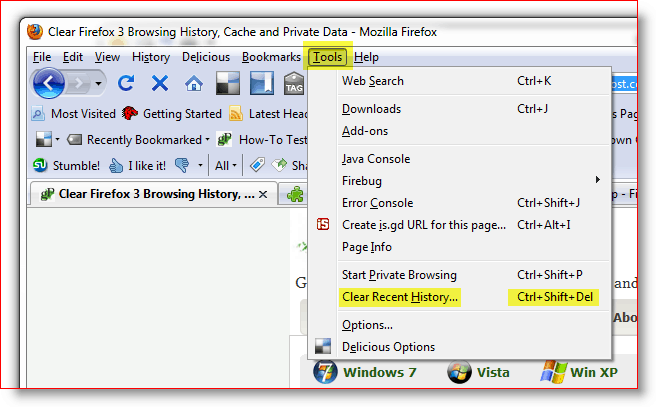
Task: Open the History menu
Action: click(151, 57)
